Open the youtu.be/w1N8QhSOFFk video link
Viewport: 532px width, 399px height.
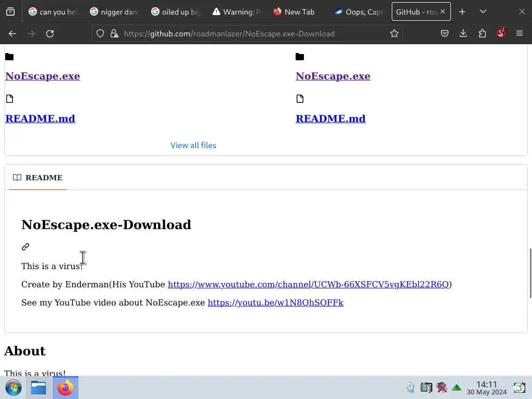pyautogui.click(x=275, y=303)
